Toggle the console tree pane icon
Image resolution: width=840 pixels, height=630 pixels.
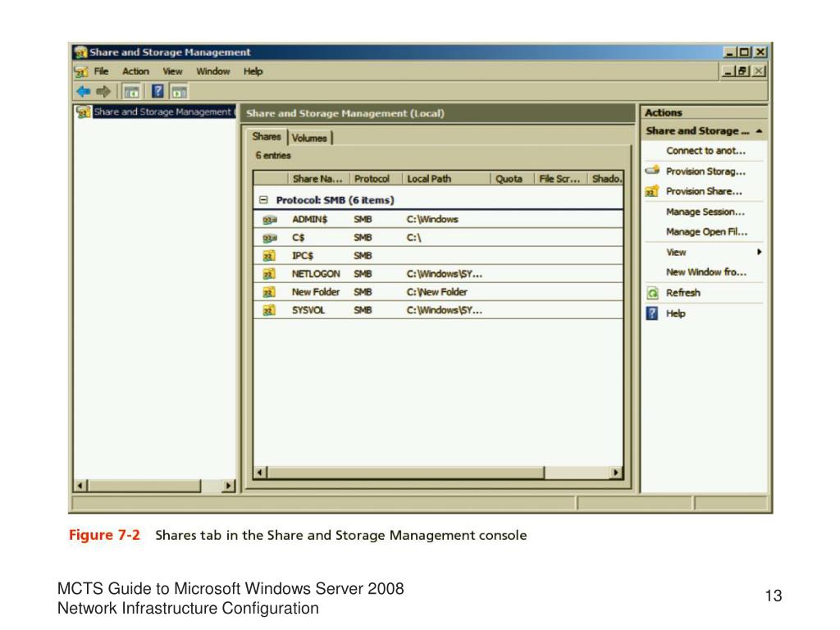click(x=131, y=92)
